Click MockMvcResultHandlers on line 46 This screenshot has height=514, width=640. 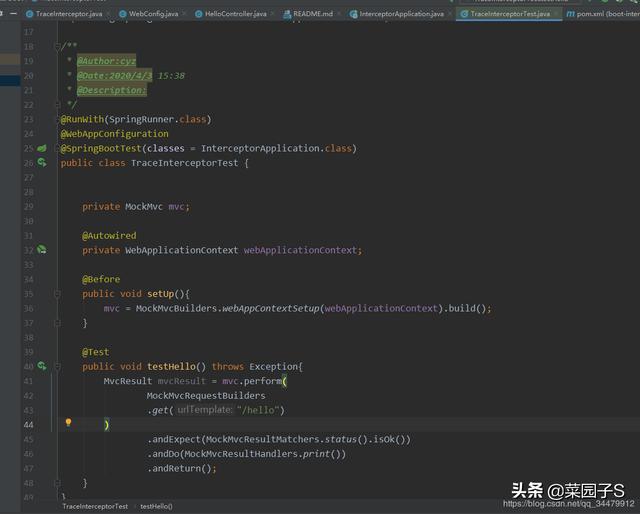click(241, 454)
